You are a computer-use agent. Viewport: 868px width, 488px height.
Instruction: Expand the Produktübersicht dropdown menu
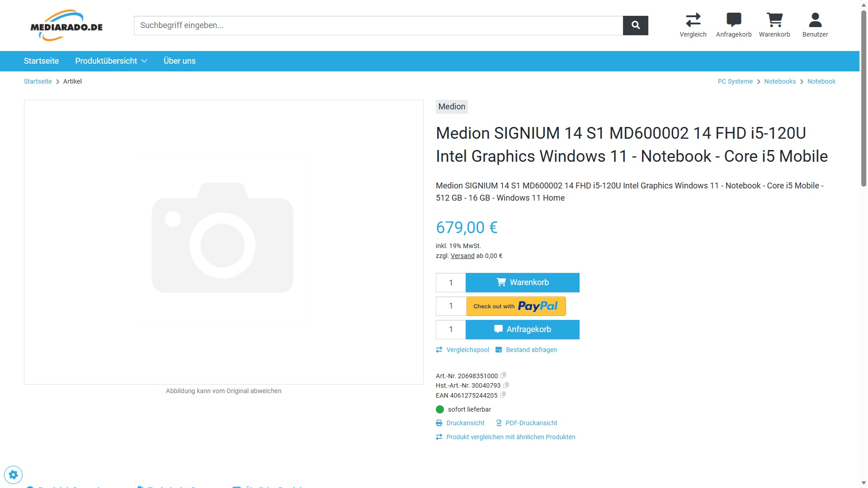[x=111, y=61]
